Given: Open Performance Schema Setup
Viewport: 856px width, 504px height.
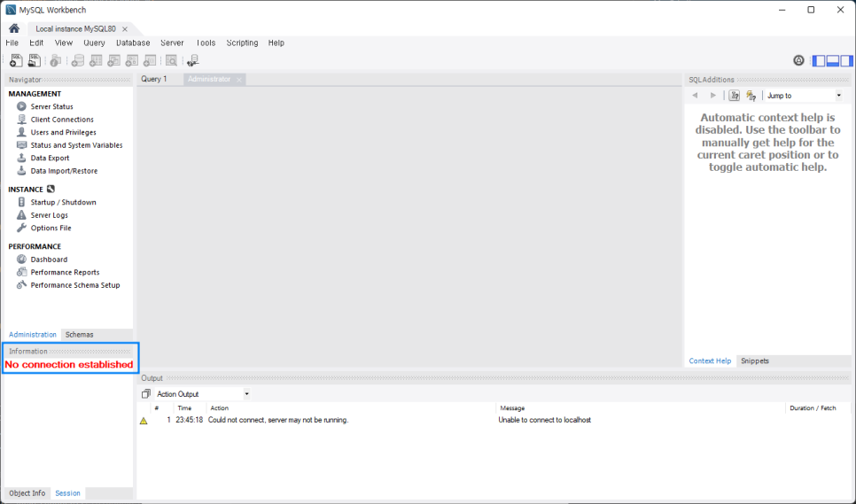Looking at the screenshot, I should click(75, 284).
